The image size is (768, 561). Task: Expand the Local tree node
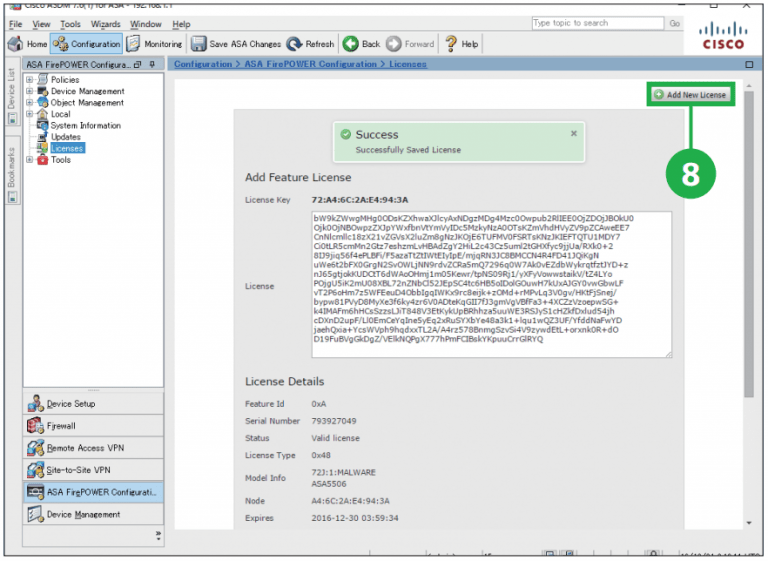[29, 114]
